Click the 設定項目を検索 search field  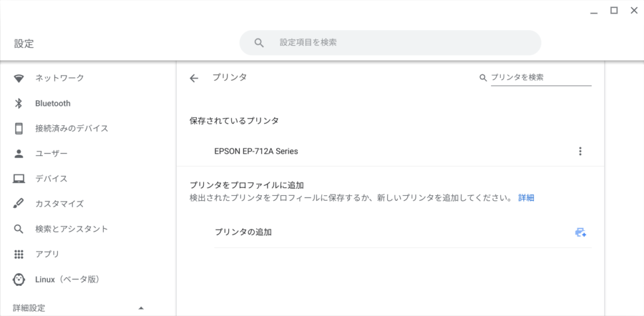click(390, 43)
